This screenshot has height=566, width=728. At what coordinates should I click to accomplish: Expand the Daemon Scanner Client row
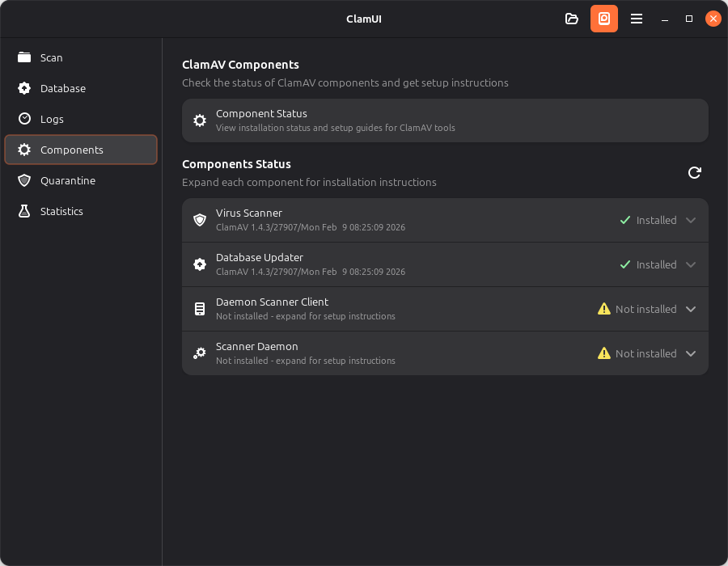coord(691,309)
